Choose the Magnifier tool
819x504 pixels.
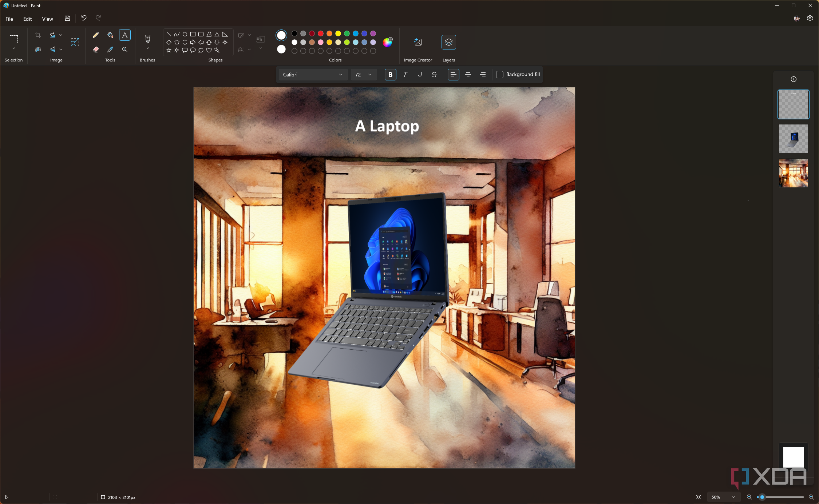pyautogui.click(x=125, y=49)
